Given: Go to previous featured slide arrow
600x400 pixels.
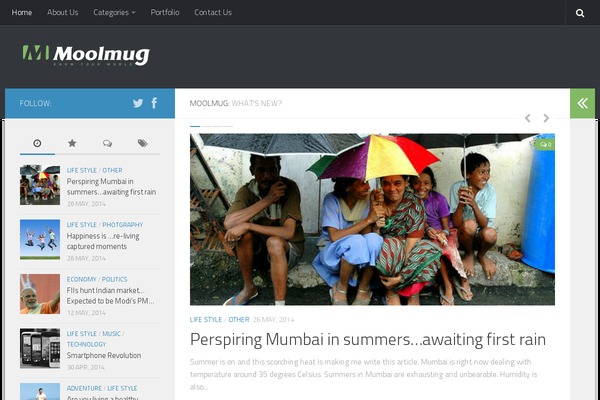Looking at the screenshot, I should 528,118.
